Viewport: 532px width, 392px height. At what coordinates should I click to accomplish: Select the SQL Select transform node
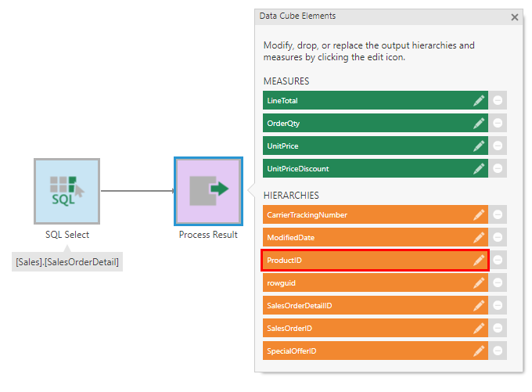66,191
